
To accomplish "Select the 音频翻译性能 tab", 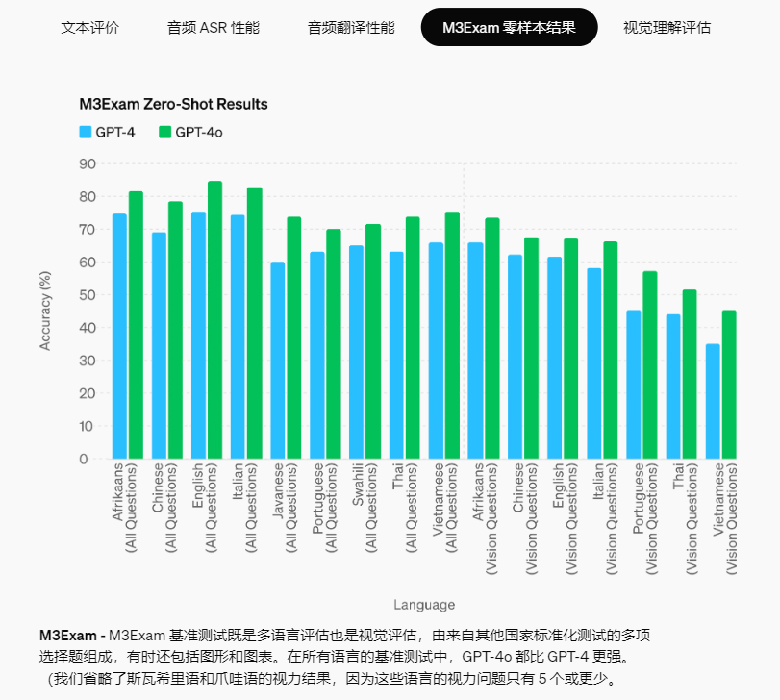I will tap(351, 27).
